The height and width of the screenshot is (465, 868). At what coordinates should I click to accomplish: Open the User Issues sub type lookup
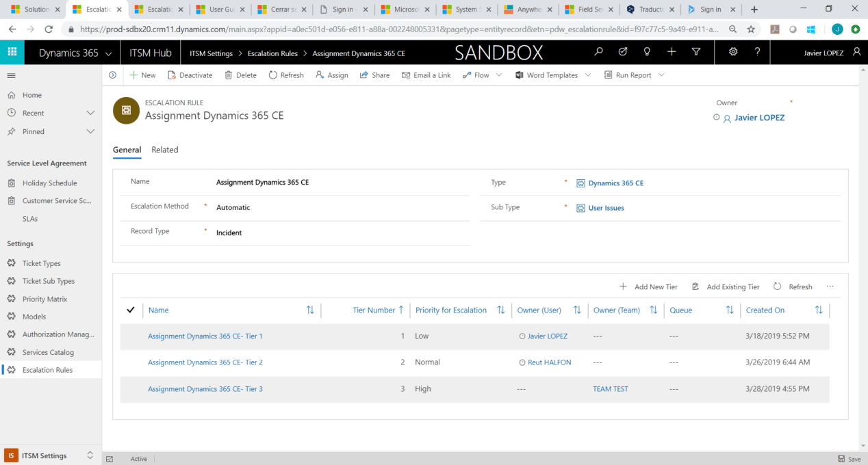(x=607, y=208)
